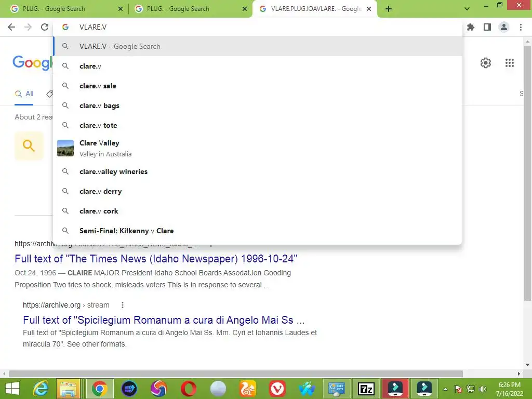Click the taskbar clock showing 6:26 PM

click(x=509, y=389)
